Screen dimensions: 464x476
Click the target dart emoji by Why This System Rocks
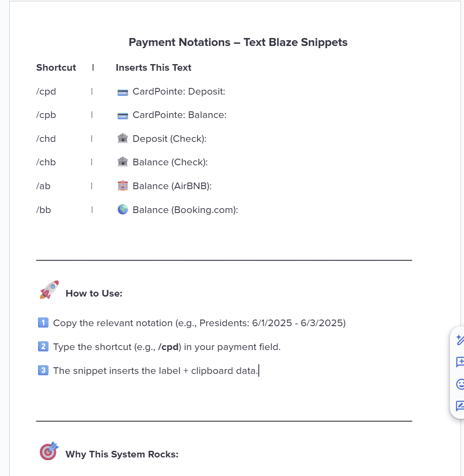point(49,451)
